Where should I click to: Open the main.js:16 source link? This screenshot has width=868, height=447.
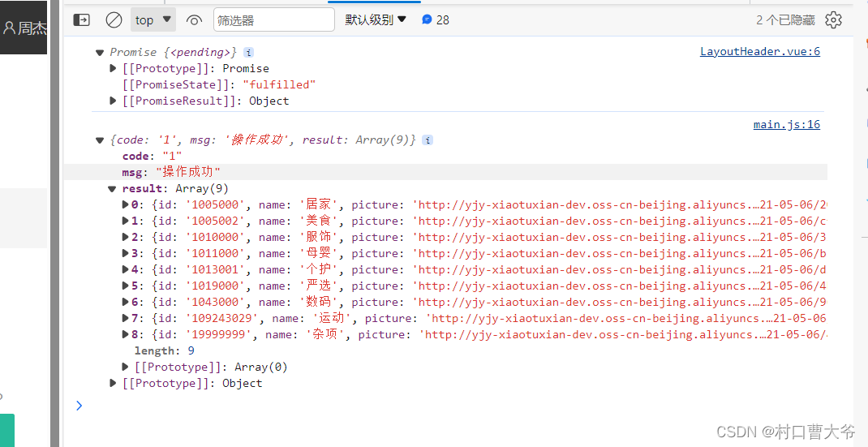pos(787,124)
